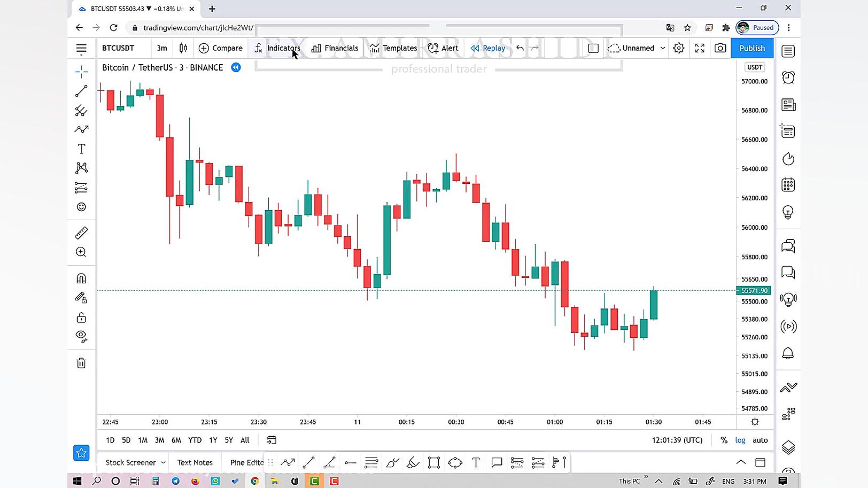Open the Financials menu
The height and width of the screenshot is (488, 868).
click(335, 48)
